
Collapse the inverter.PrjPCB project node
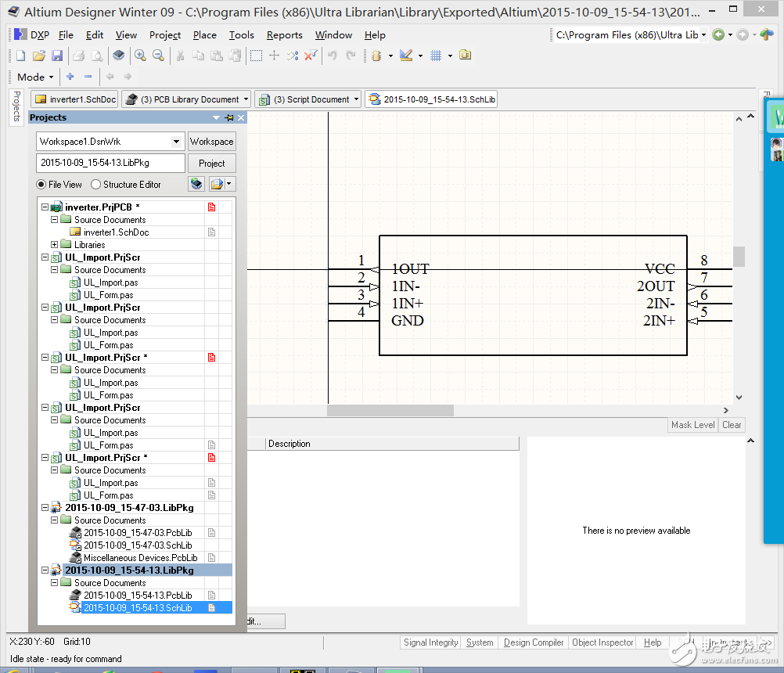(x=45, y=207)
